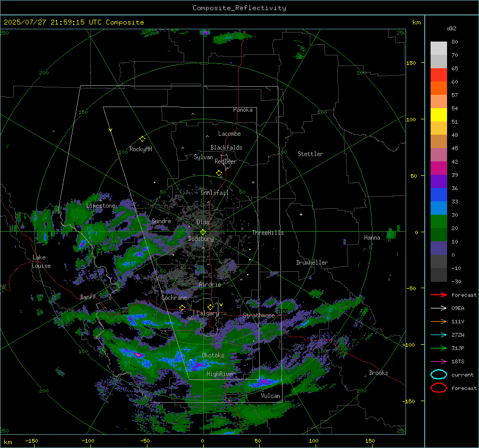Click the Hanna label
The image size is (479, 448).
(373, 238)
